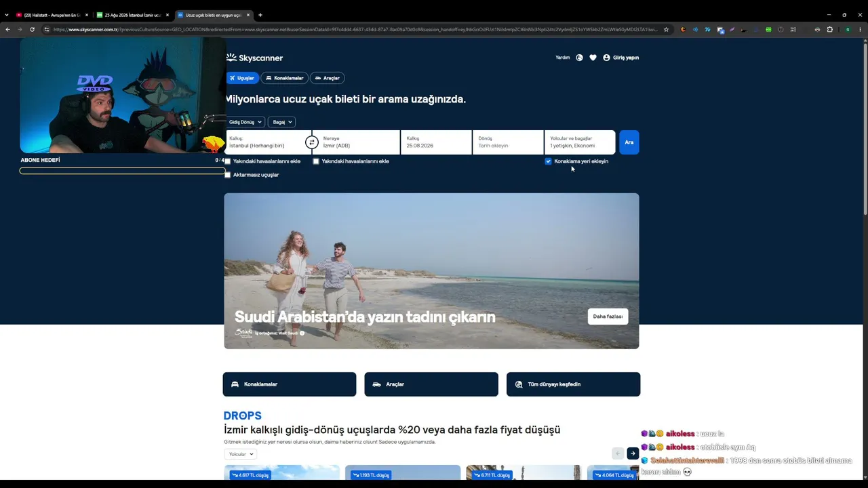Close the 25 Ağu 2026 İstanbul İzmir tab
The width and height of the screenshot is (868, 488).
(x=167, y=15)
